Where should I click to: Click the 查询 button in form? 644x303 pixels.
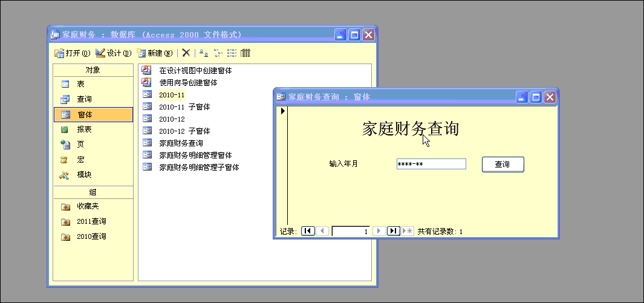tap(503, 165)
